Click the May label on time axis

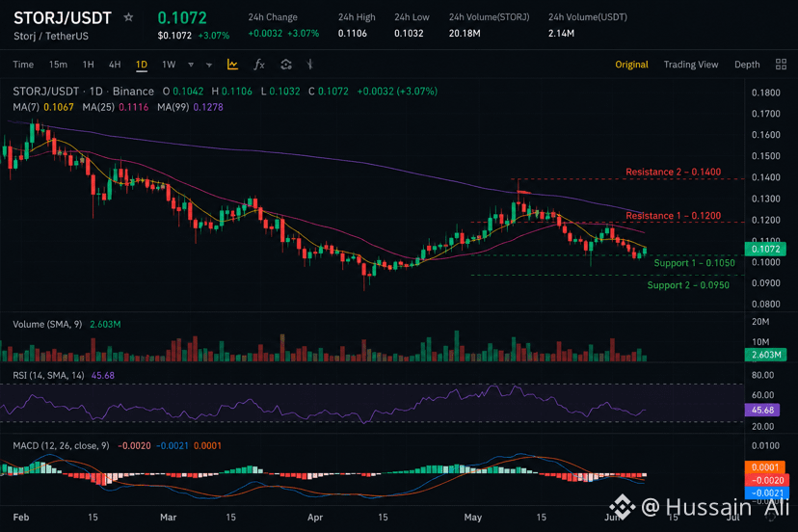(473, 518)
